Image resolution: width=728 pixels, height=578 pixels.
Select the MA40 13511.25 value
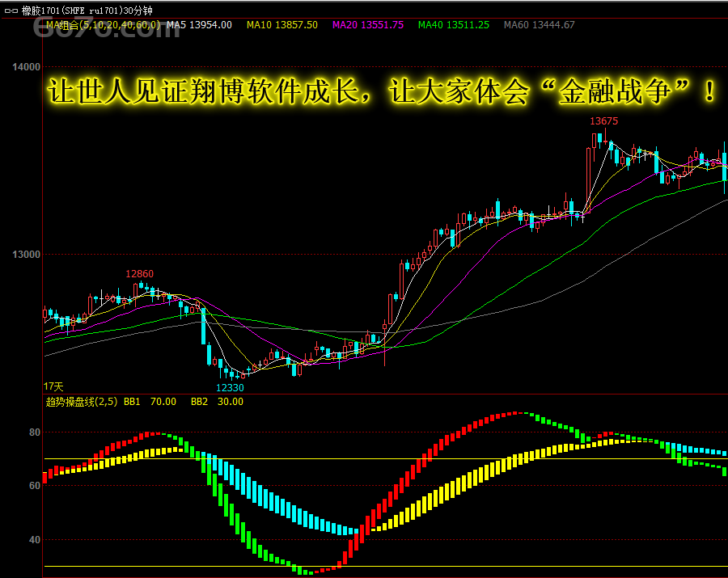tap(454, 25)
